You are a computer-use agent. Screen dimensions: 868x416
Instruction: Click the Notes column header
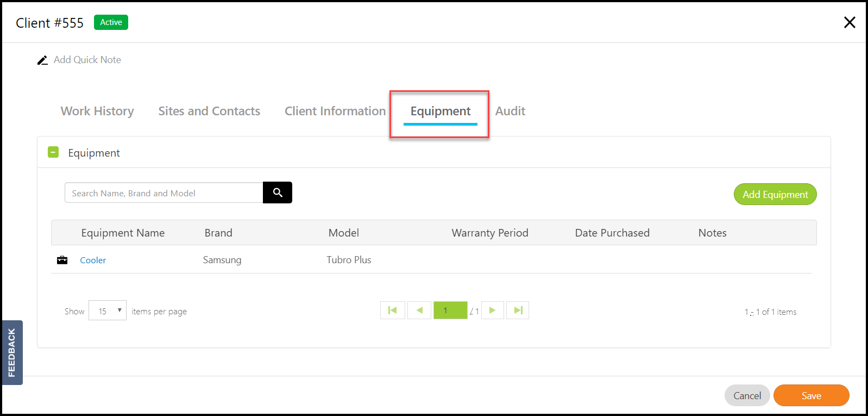point(713,233)
